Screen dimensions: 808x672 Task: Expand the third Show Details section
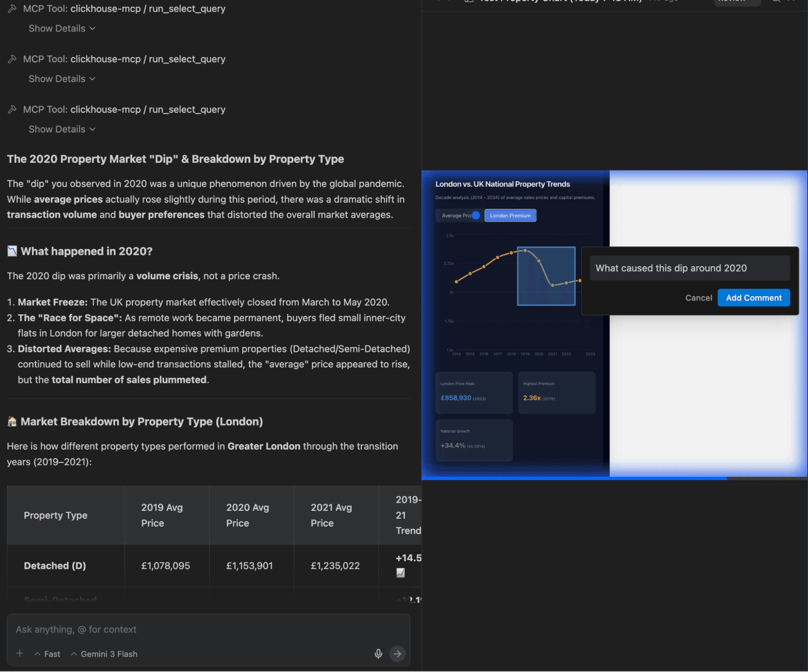[x=62, y=129]
